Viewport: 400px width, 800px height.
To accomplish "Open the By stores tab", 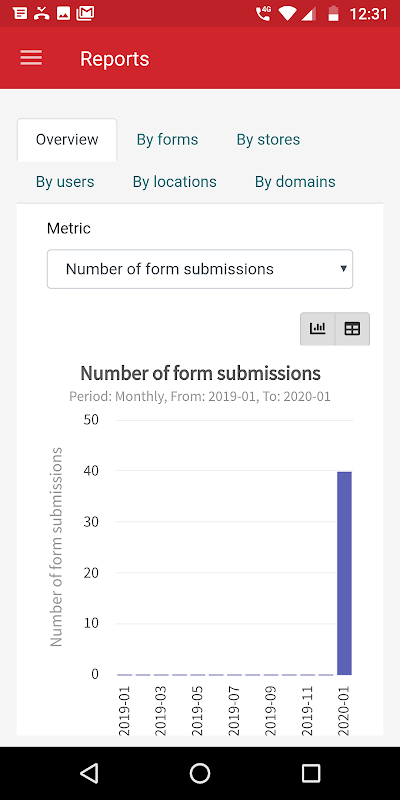I will pos(268,140).
